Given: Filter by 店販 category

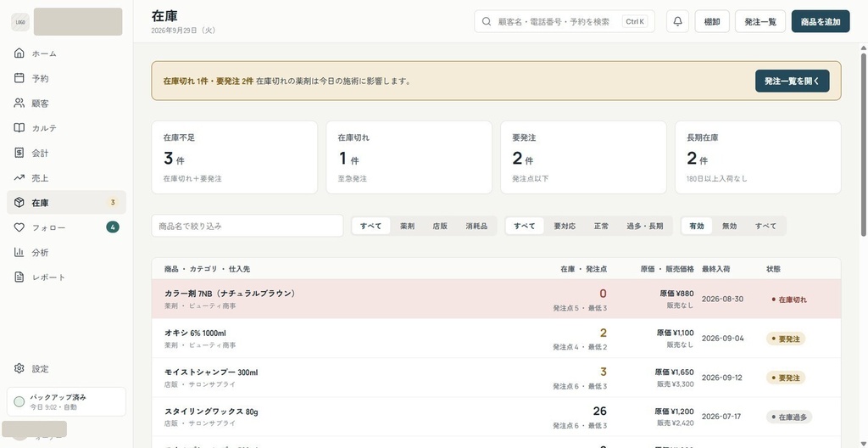Looking at the screenshot, I should [440, 226].
